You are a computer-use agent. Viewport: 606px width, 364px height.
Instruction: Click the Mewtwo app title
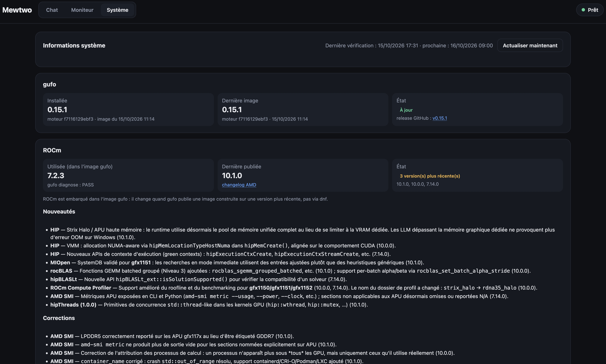[x=17, y=10]
